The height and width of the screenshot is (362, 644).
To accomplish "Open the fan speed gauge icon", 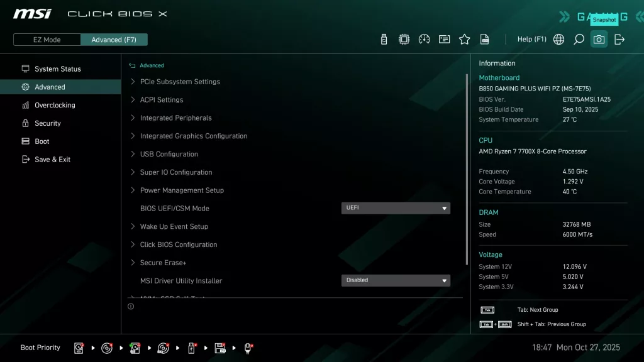I will tap(424, 39).
